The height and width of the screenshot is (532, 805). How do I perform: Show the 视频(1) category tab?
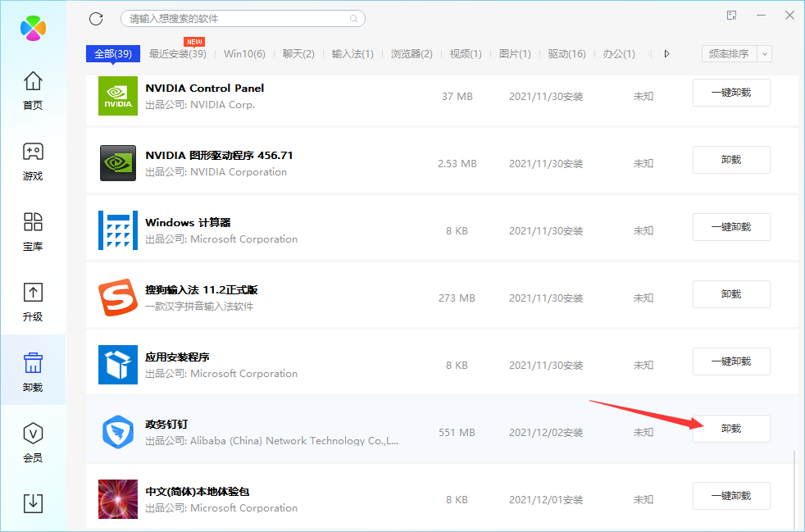(x=466, y=54)
